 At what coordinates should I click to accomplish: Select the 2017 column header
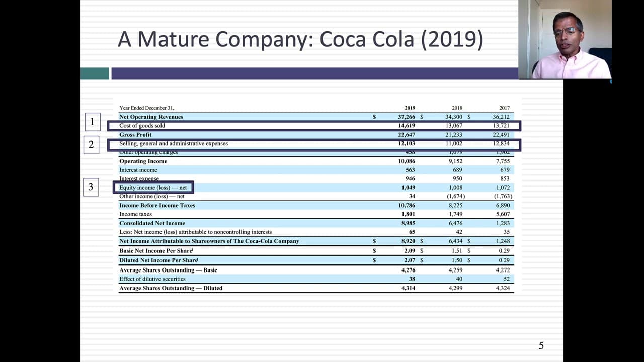[504, 108]
